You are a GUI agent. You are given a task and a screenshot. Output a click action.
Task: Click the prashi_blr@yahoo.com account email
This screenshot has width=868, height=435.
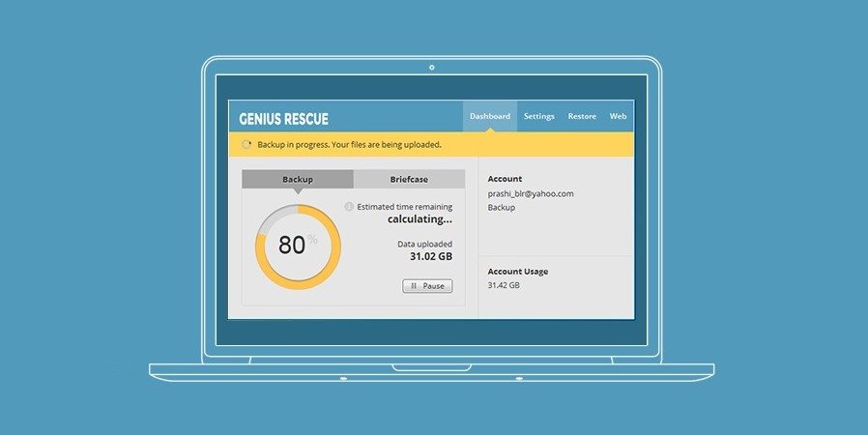pos(531,193)
